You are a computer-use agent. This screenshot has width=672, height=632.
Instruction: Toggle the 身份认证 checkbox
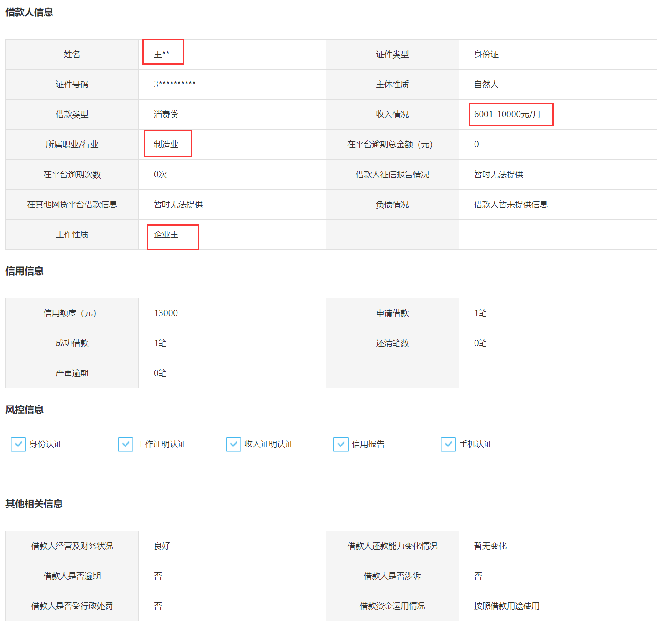pyautogui.click(x=18, y=444)
